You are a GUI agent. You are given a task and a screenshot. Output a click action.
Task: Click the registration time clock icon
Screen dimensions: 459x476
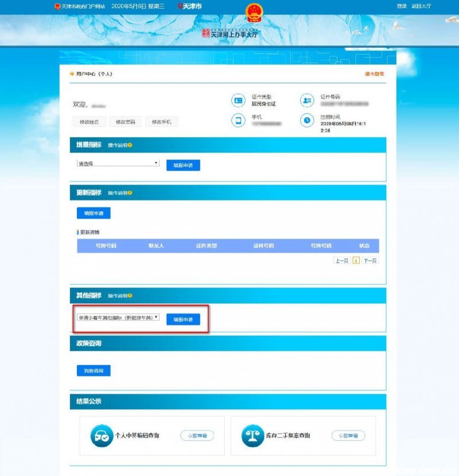coord(307,120)
